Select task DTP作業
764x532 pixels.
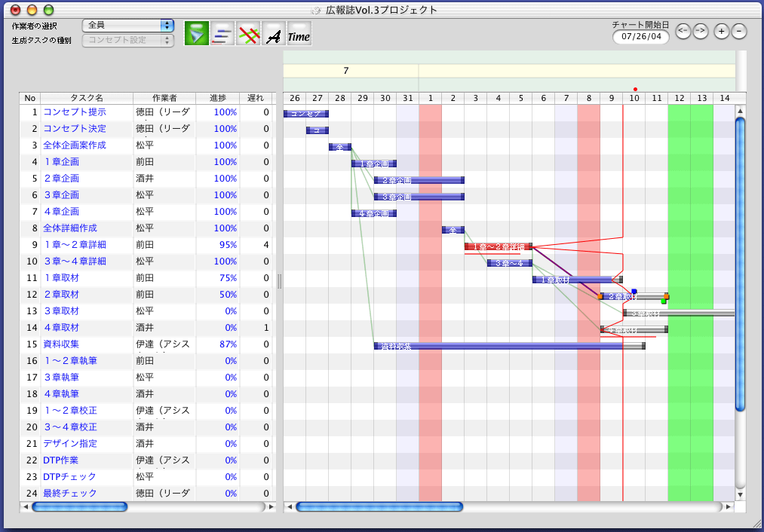(x=60, y=460)
